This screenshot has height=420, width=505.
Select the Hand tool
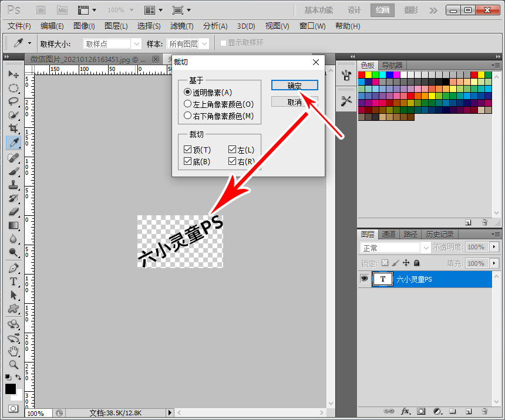point(13,351)
